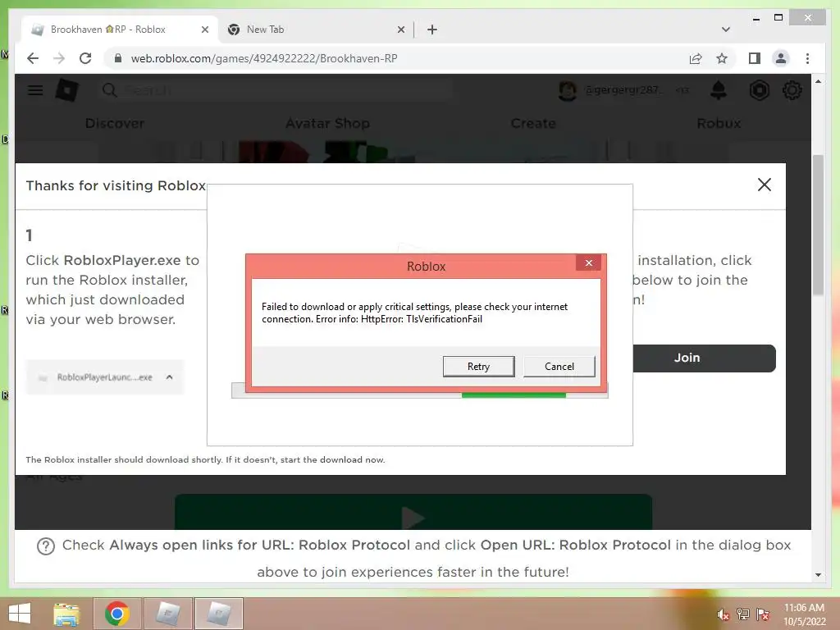Screen dimensions: 840x630
Task: Open the Avatar Shop nav item
Action: click(327, 123)
